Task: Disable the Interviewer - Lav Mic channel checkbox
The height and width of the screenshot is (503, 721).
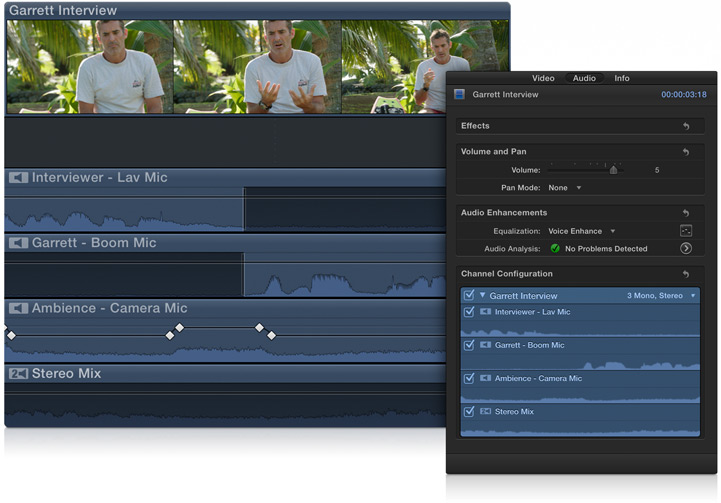Action: (469, 312)
